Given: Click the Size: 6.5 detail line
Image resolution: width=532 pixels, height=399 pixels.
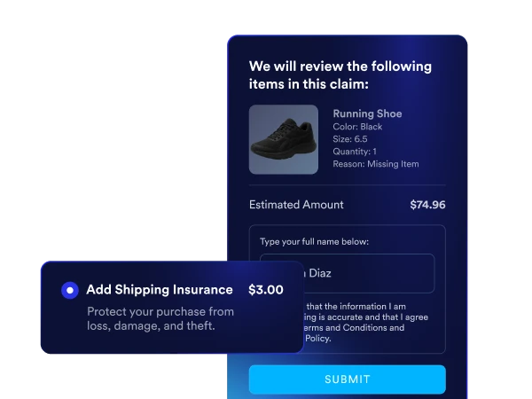Looking at the screenshot, I should point(350,139).
